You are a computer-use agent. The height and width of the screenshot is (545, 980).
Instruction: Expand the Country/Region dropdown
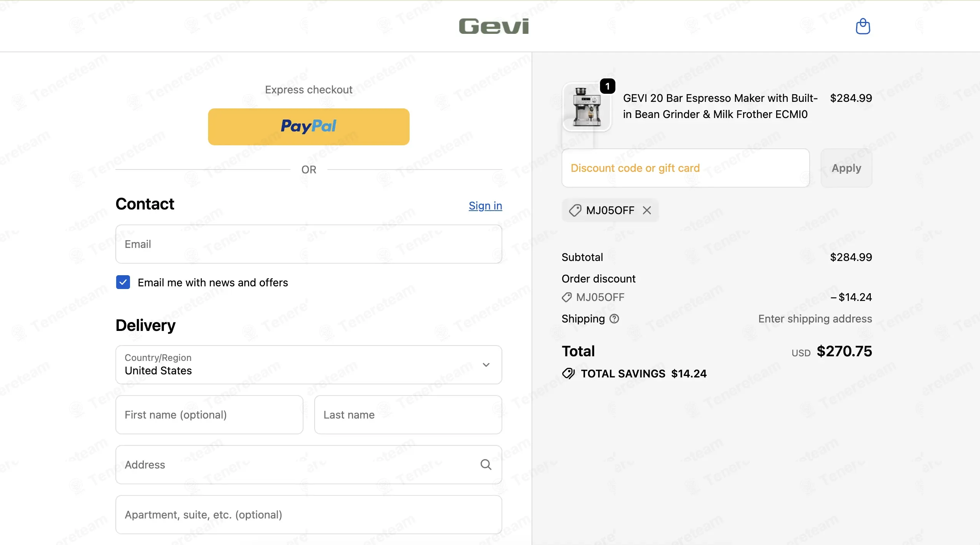click(309, 365)
